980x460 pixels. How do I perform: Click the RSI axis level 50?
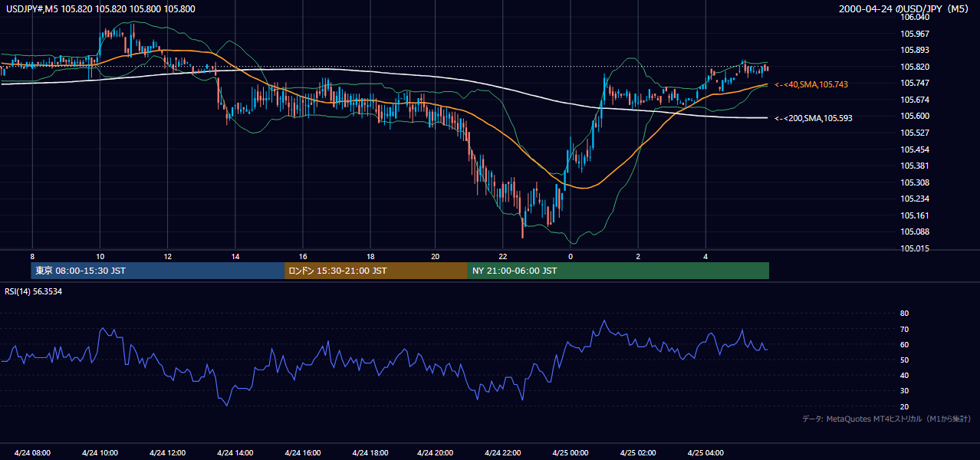click(x=904, y=360)
